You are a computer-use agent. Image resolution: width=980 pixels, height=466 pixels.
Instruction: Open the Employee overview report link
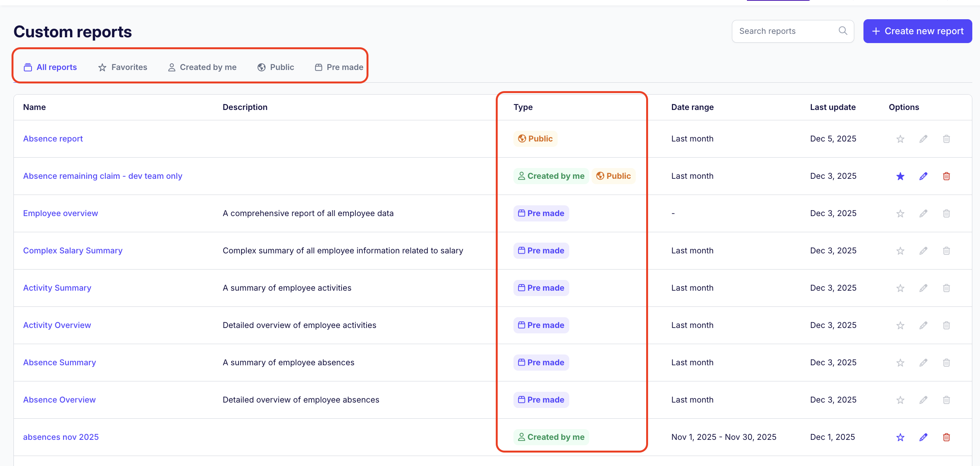(x=60, y=213)
